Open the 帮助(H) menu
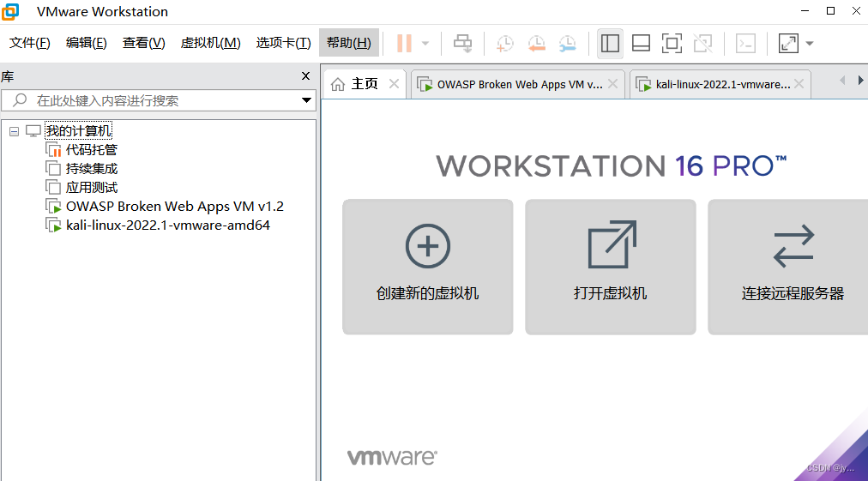The width and height of the screenshot is (868, 481). [349, 43]
